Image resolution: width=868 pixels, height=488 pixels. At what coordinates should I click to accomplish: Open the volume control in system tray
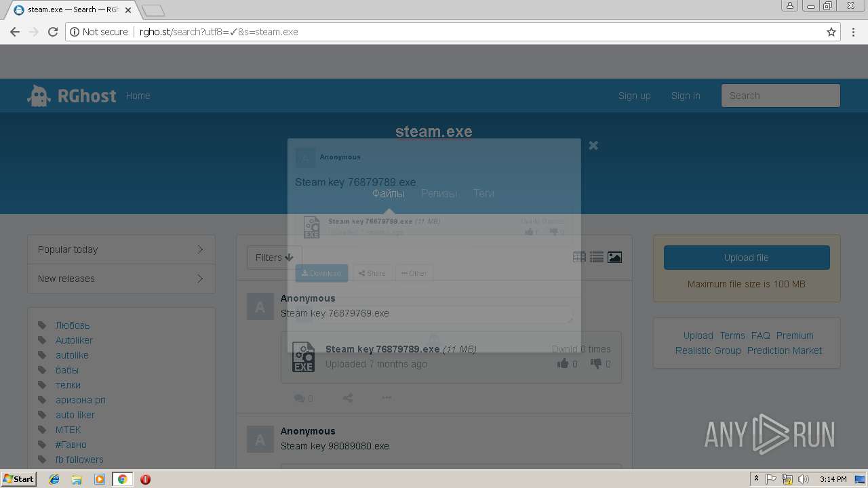tap(804, 479)
